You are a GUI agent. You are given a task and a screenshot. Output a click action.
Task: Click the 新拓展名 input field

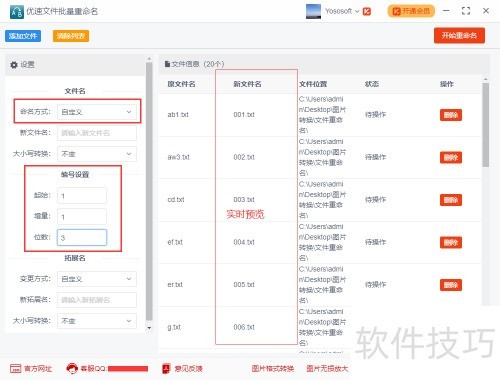pyautogui.click(x=97, y=300)
